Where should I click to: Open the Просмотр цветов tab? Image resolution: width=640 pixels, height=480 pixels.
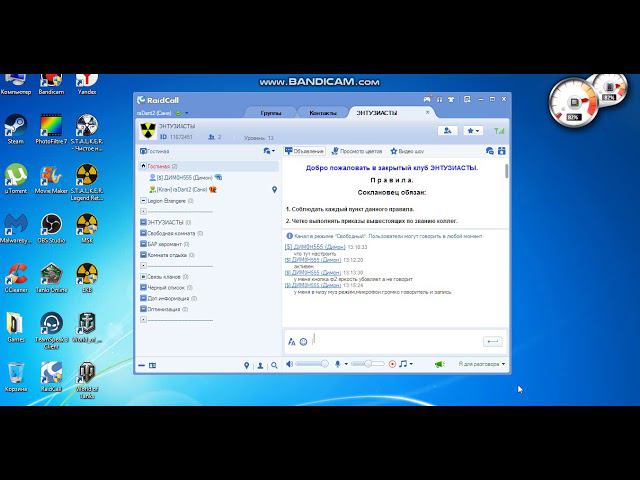pyautogui.click(x=357, y=151)
